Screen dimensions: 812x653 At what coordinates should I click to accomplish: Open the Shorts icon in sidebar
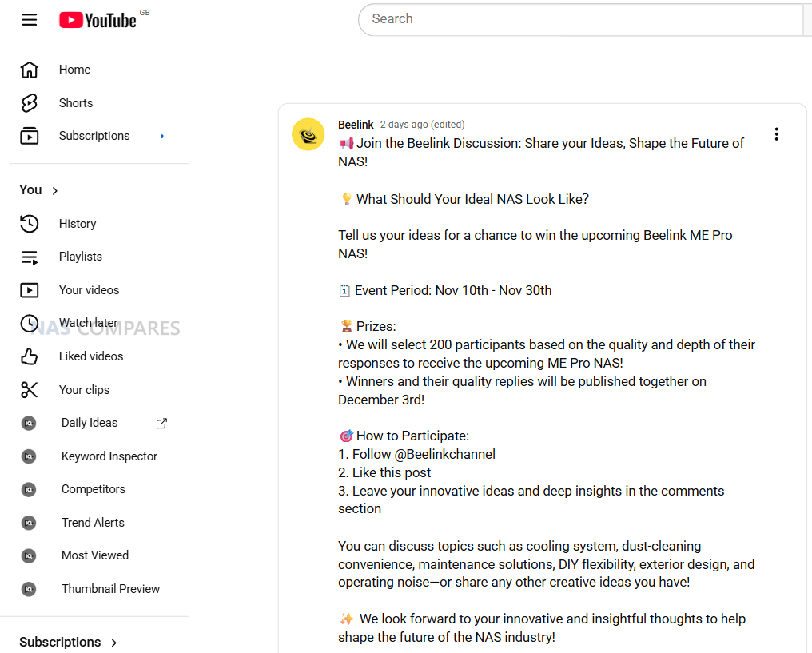pyautogui.click(x=30, y=103)
